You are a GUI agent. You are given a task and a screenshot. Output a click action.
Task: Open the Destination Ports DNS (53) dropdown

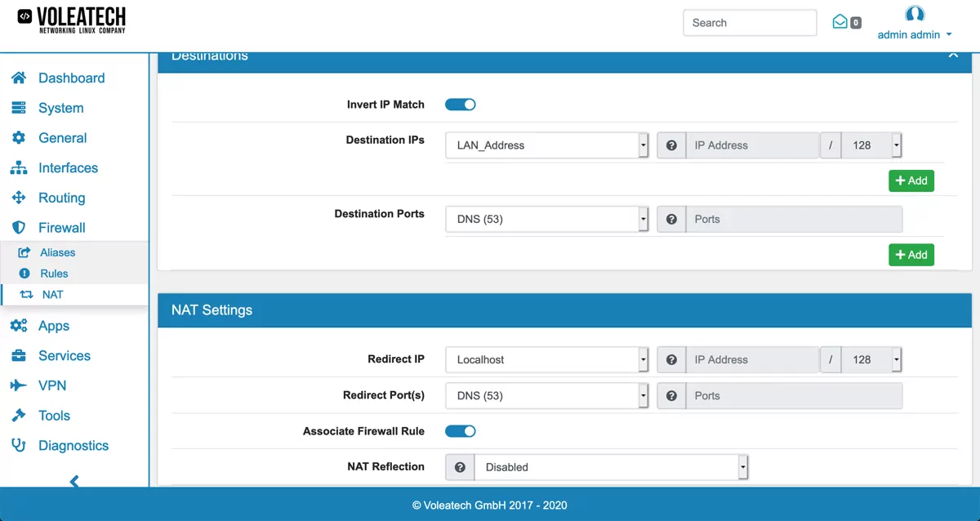point(547,219)
